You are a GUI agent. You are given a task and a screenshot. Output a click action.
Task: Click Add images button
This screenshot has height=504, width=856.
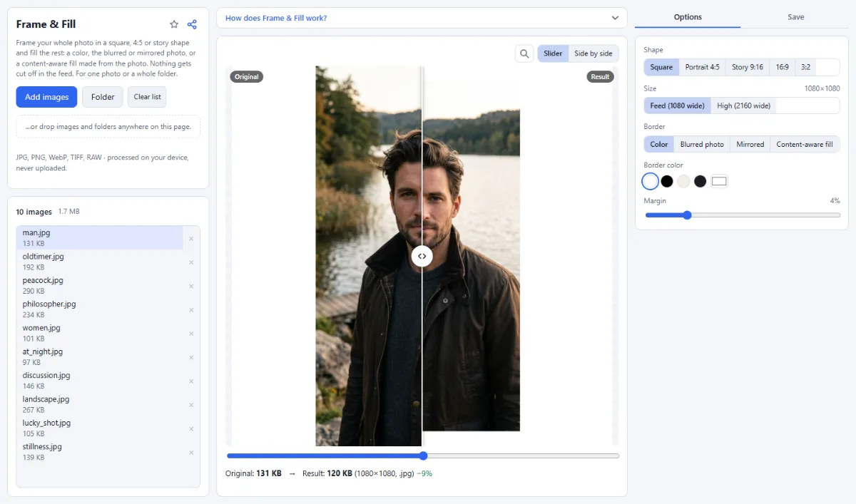click(x=46, y=97)
